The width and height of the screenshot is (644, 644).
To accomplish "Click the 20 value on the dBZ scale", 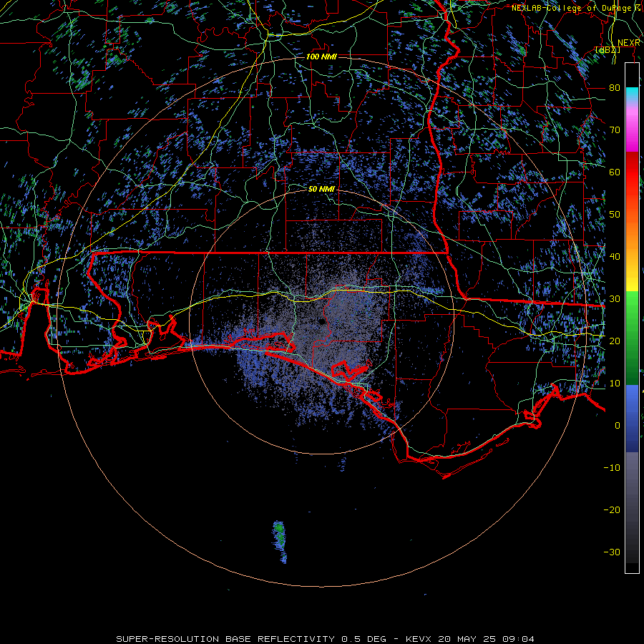I will 615,341.
